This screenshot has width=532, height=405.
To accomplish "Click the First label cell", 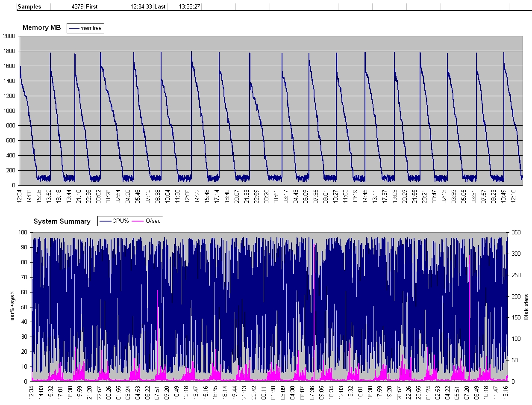I will [92, 6].
